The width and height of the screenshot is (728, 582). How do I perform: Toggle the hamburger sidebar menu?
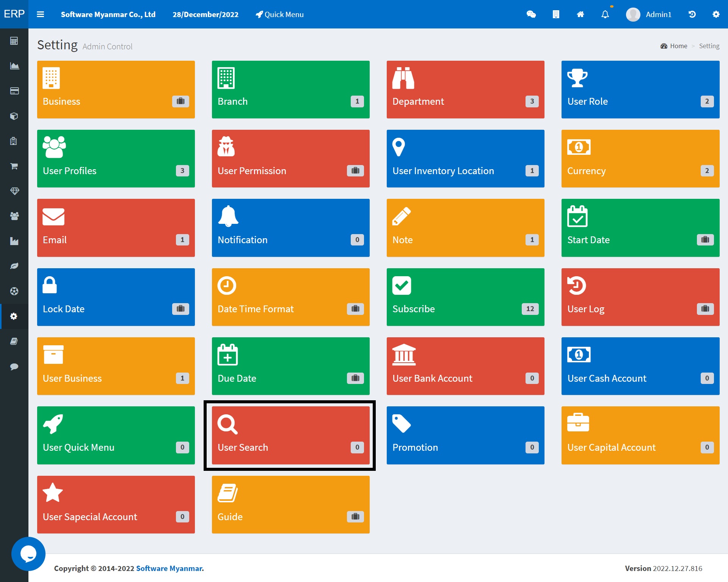[x=40, y=14]
